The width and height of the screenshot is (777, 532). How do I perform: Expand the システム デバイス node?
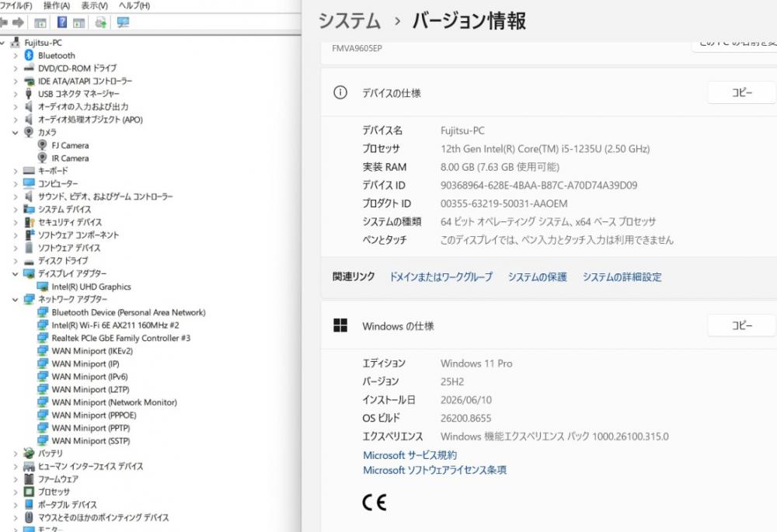click(x=16, y=210)
